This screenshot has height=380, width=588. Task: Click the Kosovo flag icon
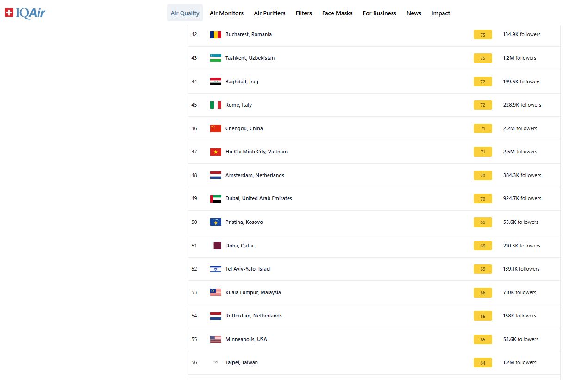pos(215,222)
